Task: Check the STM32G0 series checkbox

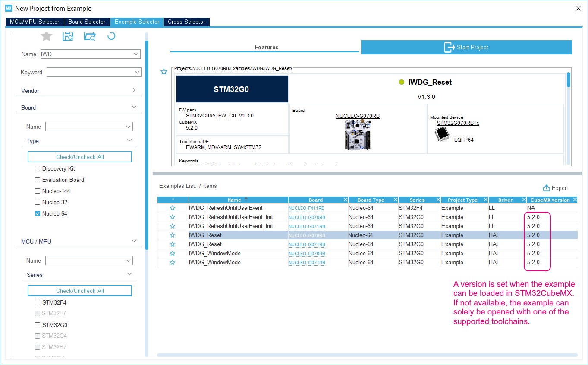Action: pyautogui.click(x=38, y=325)
